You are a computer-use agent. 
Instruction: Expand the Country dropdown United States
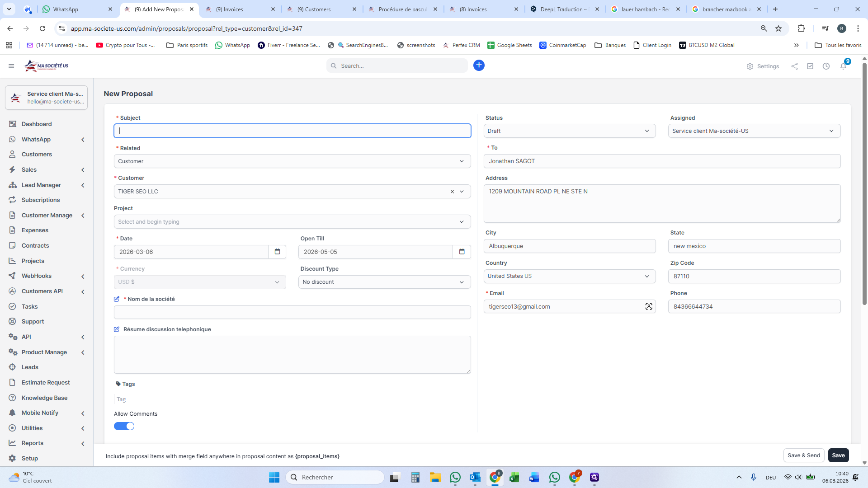(x=569, y=276)
